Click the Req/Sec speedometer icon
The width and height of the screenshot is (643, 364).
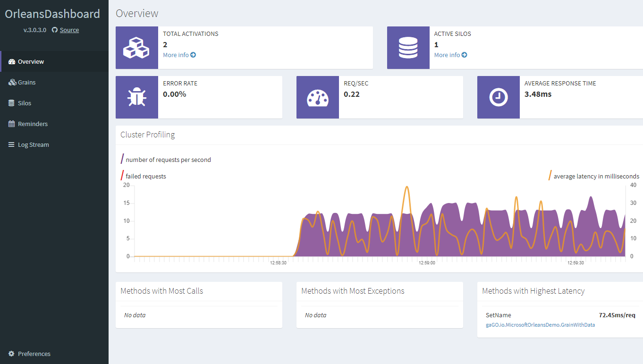317,97
